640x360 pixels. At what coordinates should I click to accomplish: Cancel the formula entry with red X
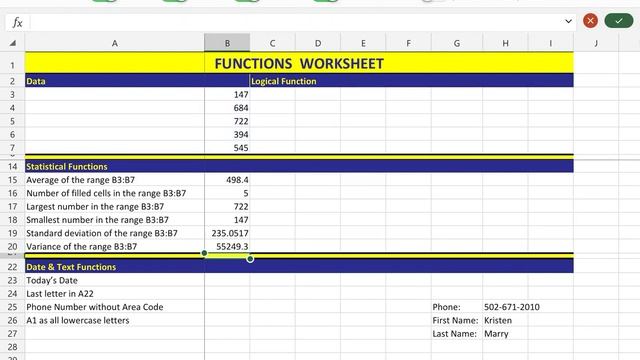(x=590, y=21)
